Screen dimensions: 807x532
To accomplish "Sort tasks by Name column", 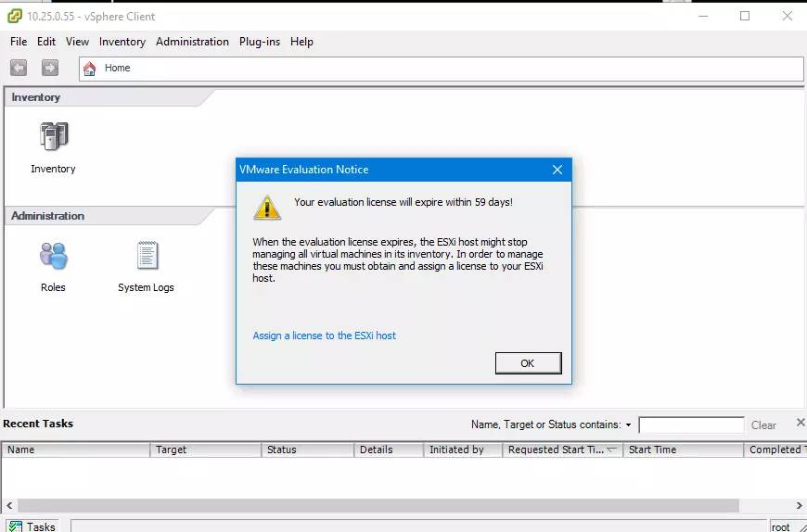I will [x=76, y=450].
